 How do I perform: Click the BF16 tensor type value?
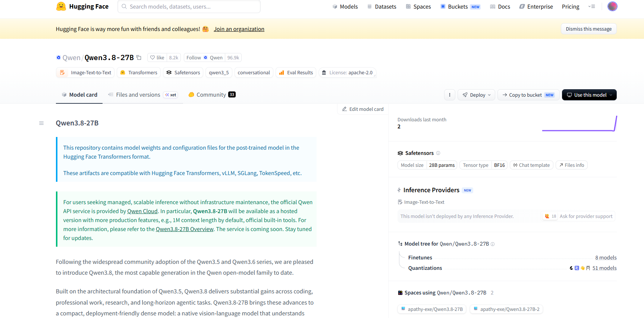tap(499, 165)
